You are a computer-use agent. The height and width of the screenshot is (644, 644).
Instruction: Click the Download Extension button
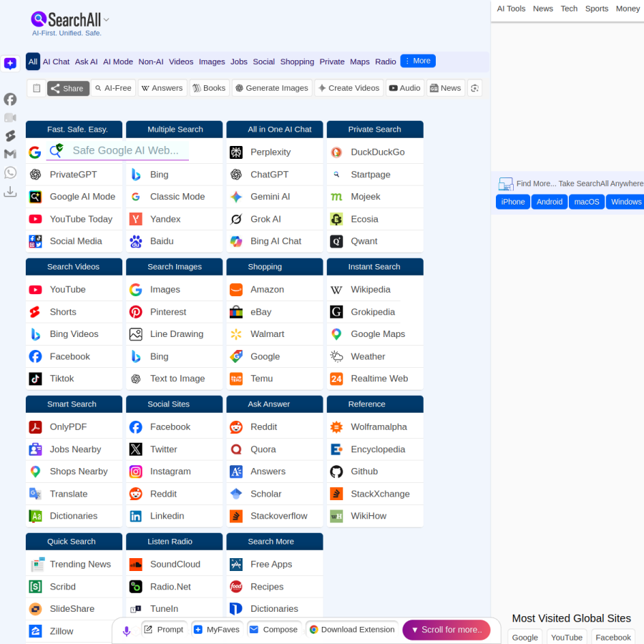tap(352, 630)
